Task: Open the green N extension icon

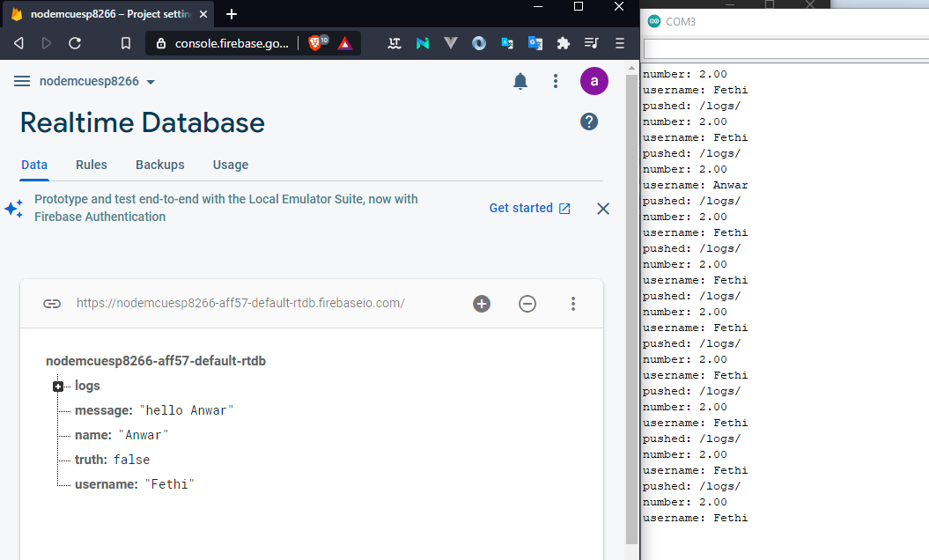Action: click(x=423, y=43)
